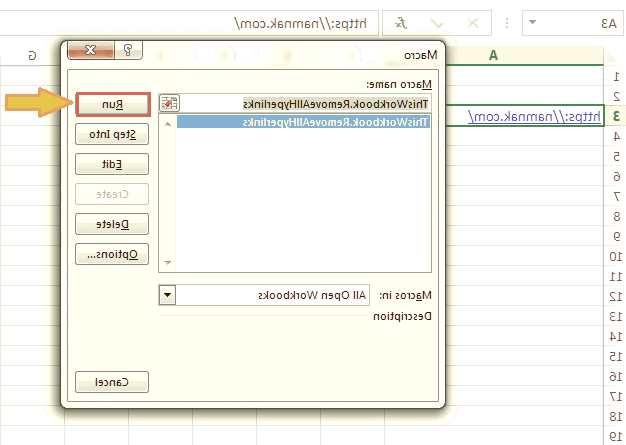Click the collapse-dialog icon beside Macro name
This screenshot has width=626, height=445.
pos(169,103)
